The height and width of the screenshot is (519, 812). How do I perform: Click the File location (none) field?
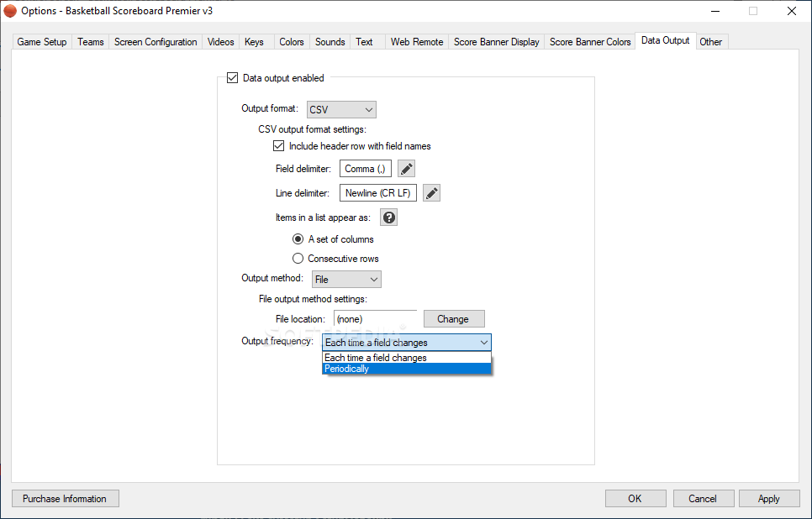coord(376,319)
